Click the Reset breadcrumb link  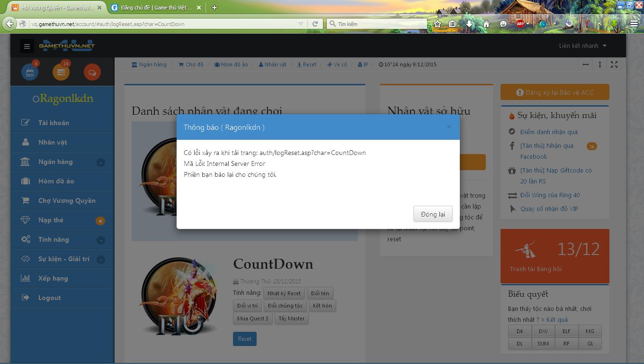[307, 64]
